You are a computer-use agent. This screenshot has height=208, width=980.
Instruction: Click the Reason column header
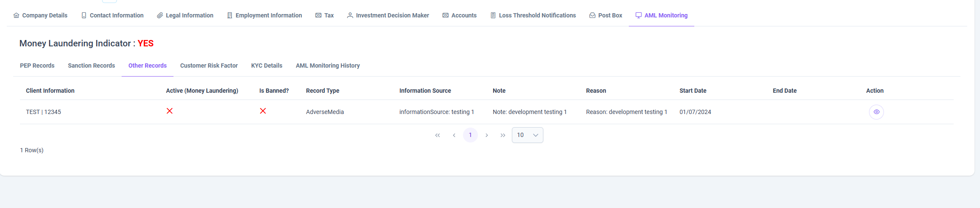click(596, 91)
